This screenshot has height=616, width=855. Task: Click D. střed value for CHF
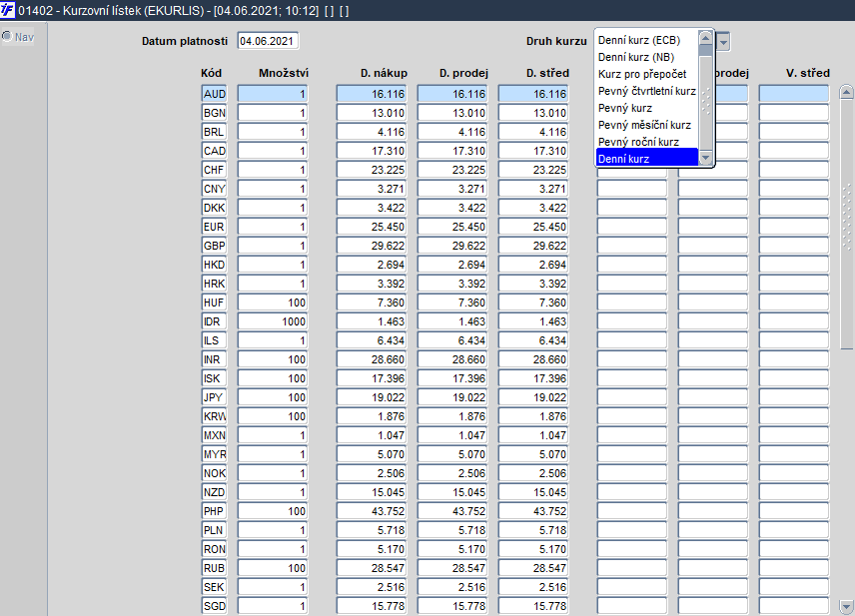[x=533, y=170]
